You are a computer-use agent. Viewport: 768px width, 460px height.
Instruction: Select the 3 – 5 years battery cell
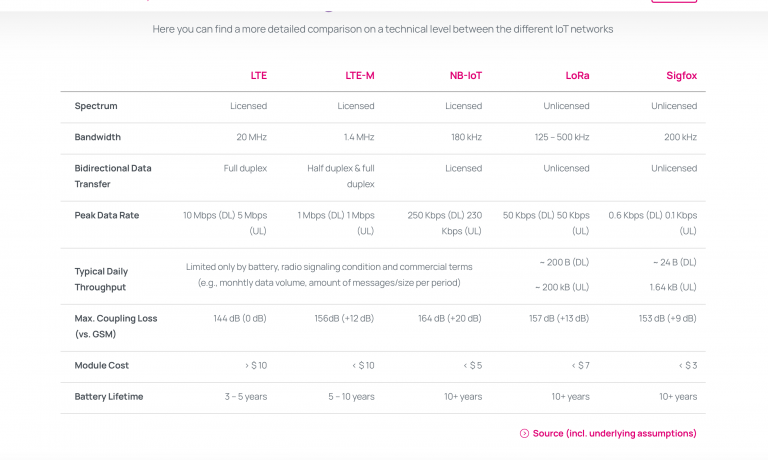[x=245, y=397]
